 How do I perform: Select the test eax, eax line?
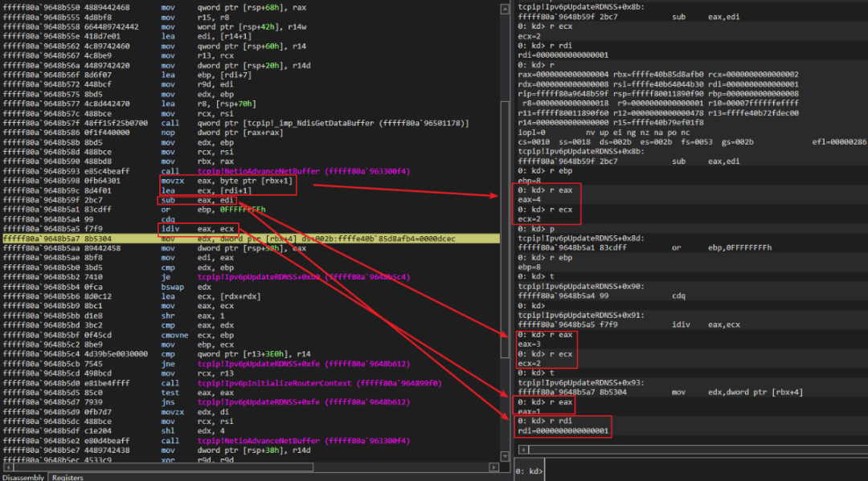252,393
